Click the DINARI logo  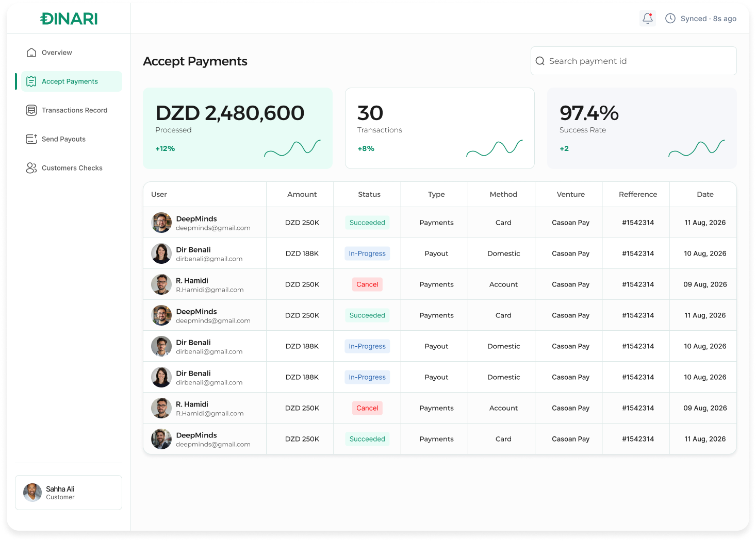(69, 19)
